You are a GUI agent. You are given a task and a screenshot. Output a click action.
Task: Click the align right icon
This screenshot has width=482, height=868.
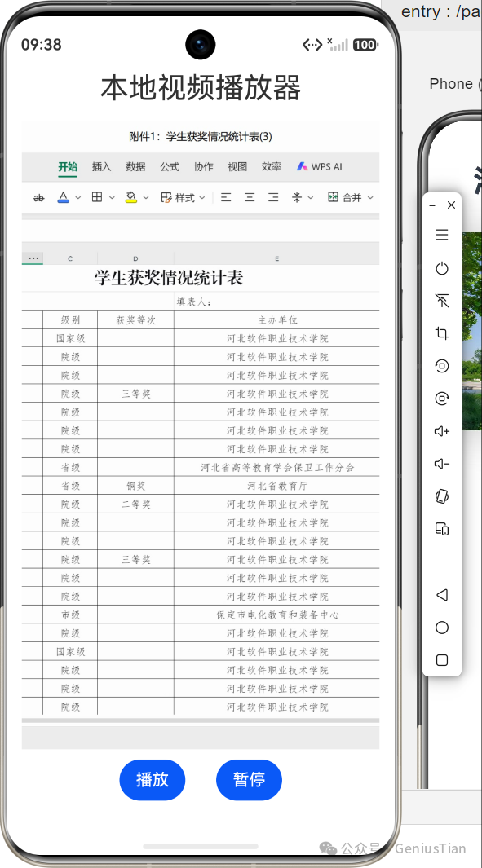click(x=273, y=197)
